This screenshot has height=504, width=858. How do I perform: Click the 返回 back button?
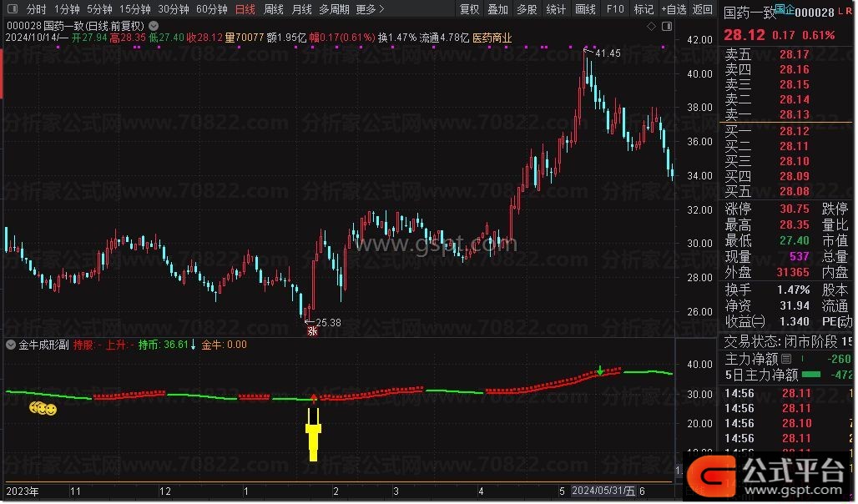[x=703, y=9]
